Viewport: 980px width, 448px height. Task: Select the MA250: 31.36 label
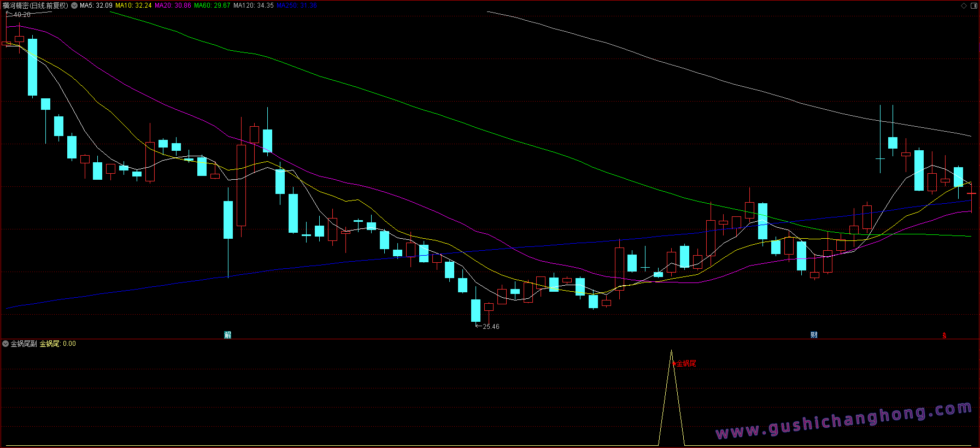[x=297, y=5]
